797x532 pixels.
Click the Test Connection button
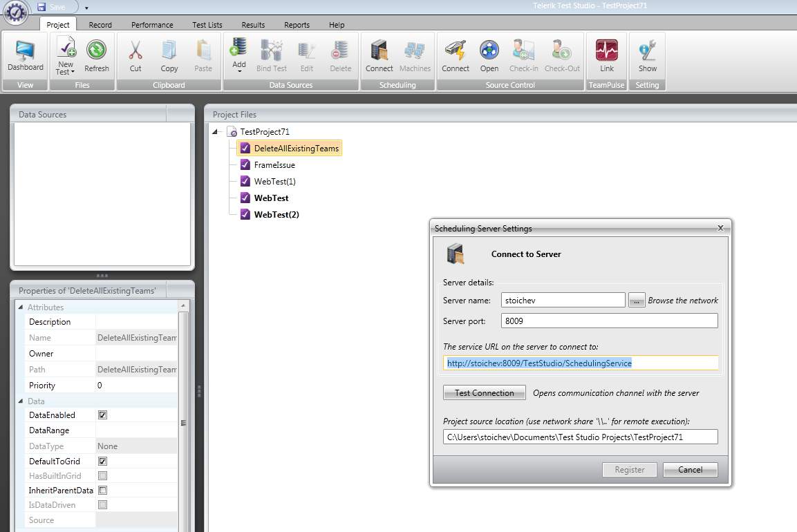[485, 392]
